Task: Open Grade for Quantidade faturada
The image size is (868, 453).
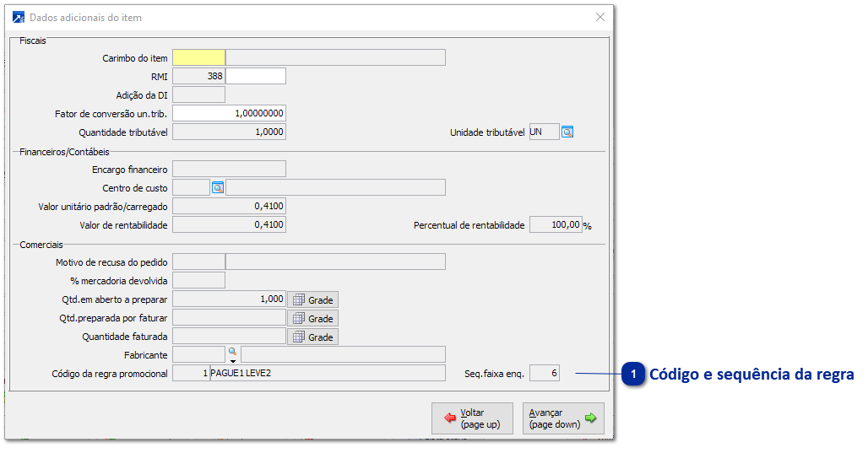Action: [312, 337]
